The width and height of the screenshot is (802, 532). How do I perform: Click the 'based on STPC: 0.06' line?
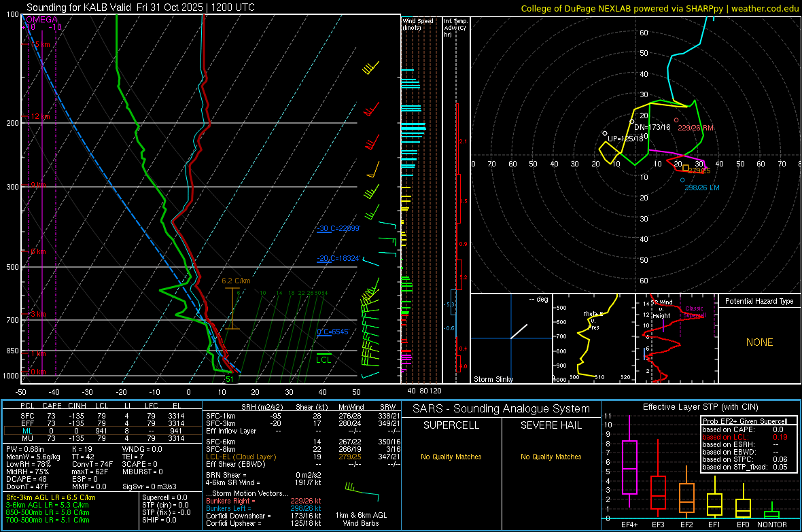point(745,460)
